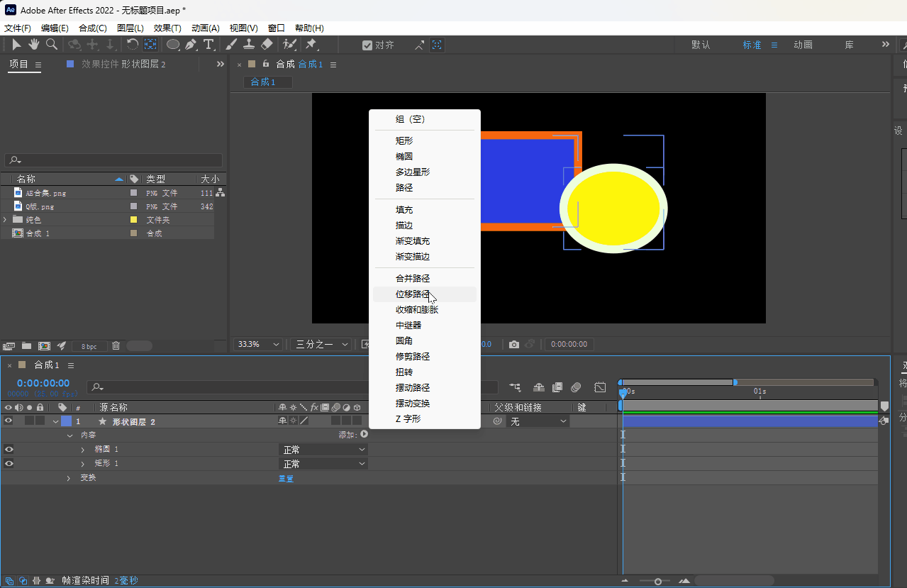Select the Selection arrow tool
The height and width of the screenshot is (588, 907).
(16, 45)
